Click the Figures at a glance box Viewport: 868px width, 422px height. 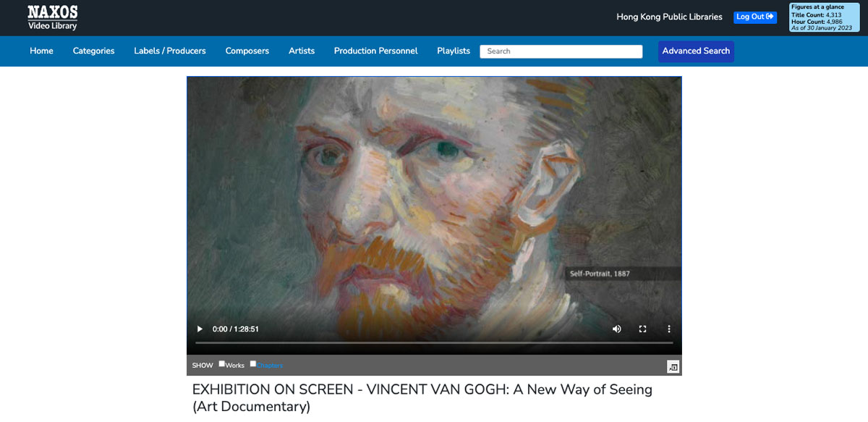coord(824,17)
